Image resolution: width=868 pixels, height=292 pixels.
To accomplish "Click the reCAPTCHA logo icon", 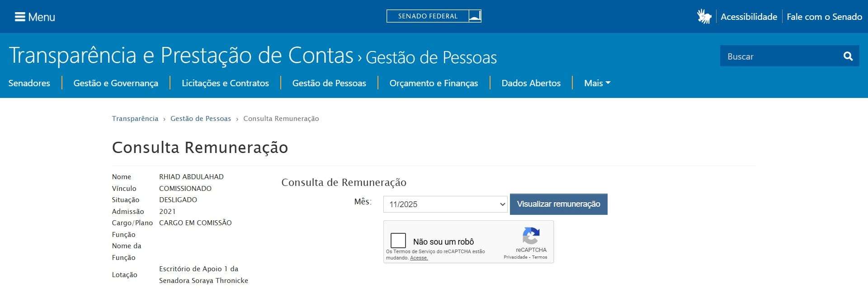I will click(531, 236).
